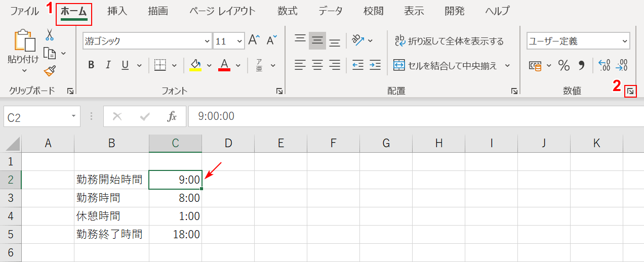Expand copy options arrow
This screenshot has width=644, height=262.
point(63,53)
